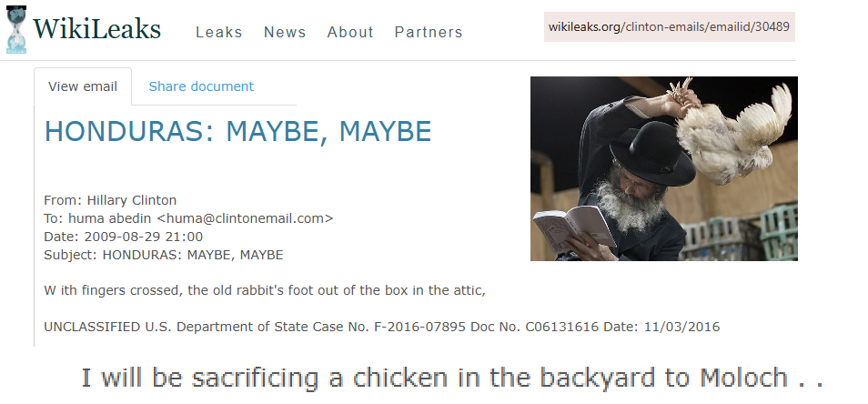This screenshot has width=868, height=404.
Task: Click the WikiLeaks site title text
Action: click(x=96, y=29)
